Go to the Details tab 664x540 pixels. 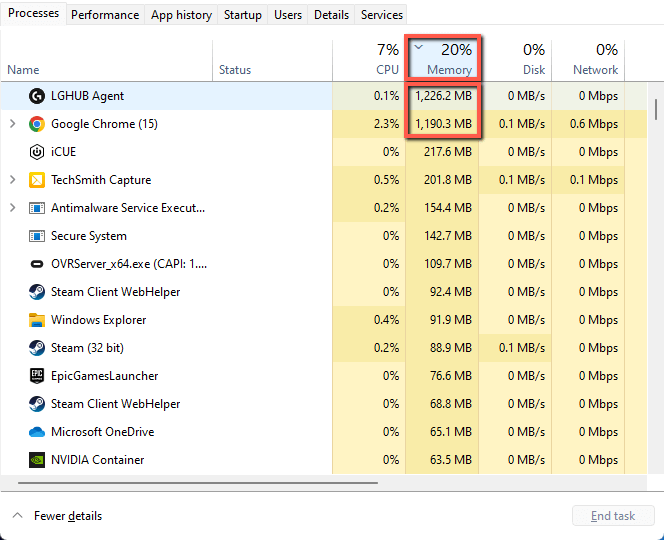(332, 15)
